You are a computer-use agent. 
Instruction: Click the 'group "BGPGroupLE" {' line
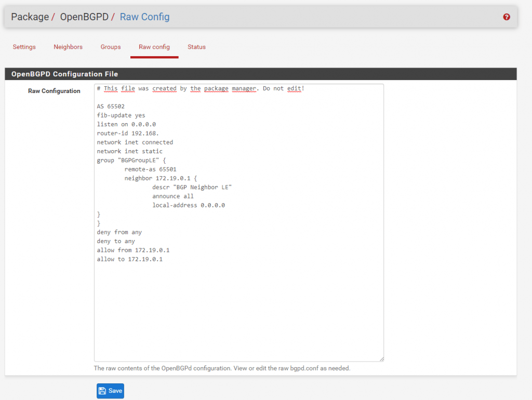(x=131, y=161)
